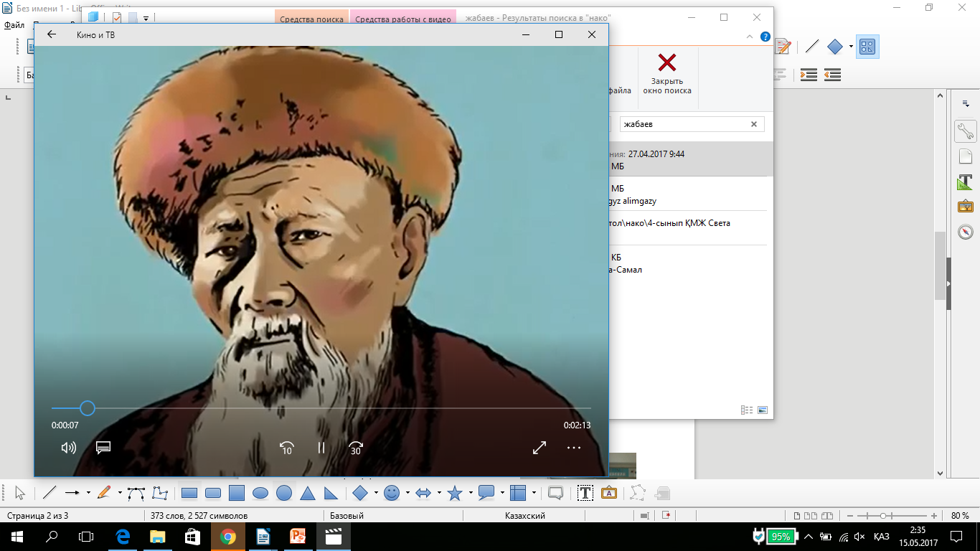Open 'Средства работы с видео' tab

pyautogui.click(x=403, y=19)
